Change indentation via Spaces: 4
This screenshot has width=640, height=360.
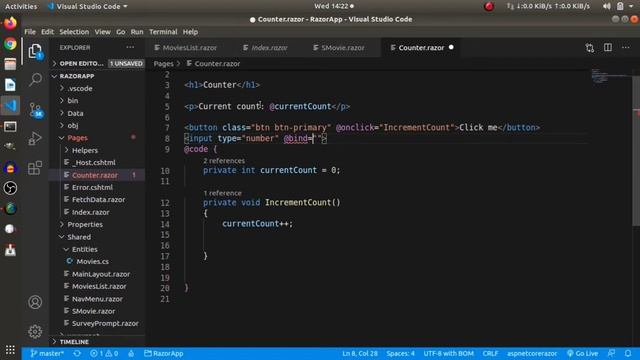(x=400, y=353)
